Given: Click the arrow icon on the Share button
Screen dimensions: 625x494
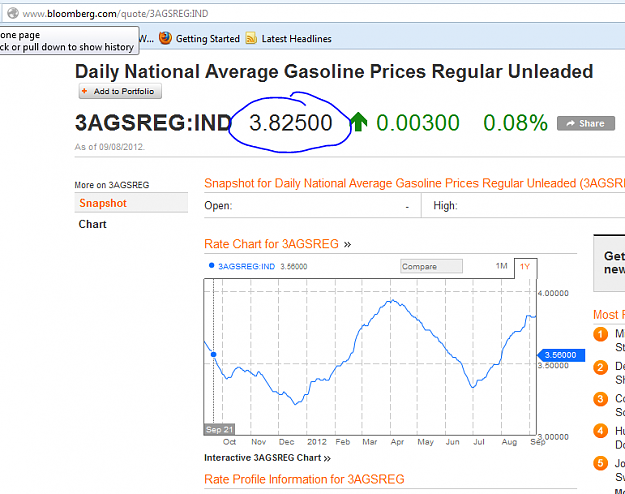Looking at the screenshot, I should click(570, 124).
